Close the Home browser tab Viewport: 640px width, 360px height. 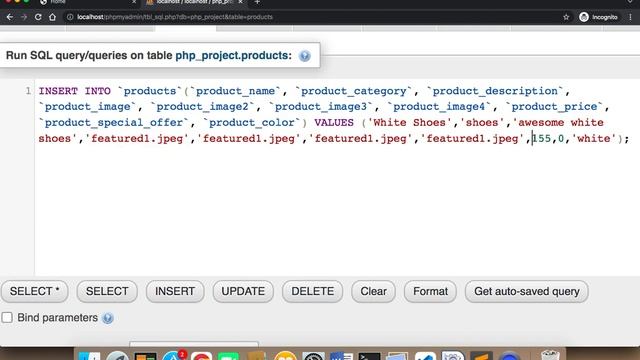click(x=134, y=2)
